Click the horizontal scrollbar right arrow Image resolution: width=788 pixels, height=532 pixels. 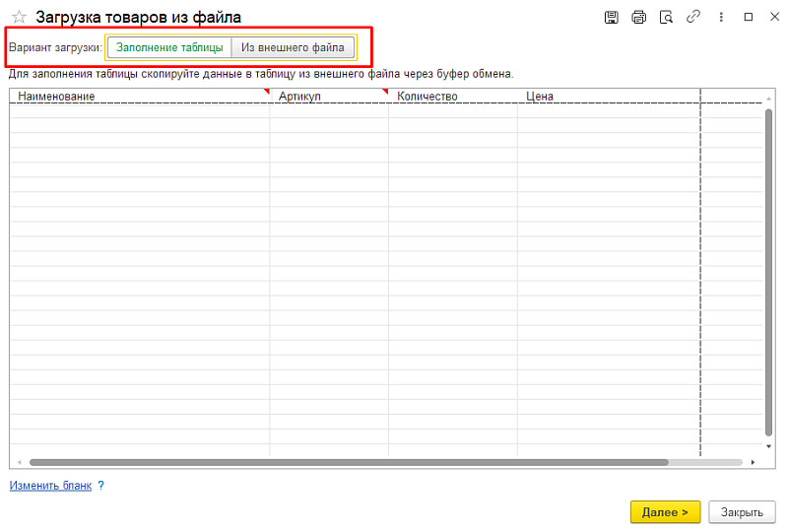click(x=753, y=462)
